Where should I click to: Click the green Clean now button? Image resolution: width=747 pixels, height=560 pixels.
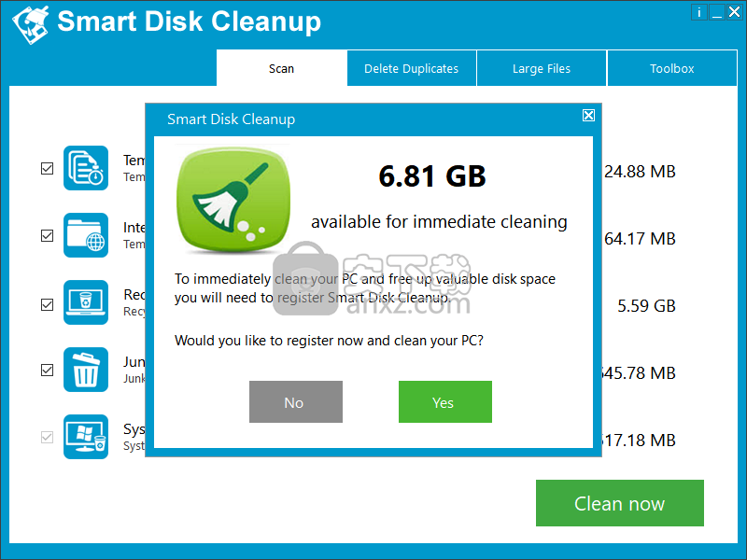coord(619,504)
